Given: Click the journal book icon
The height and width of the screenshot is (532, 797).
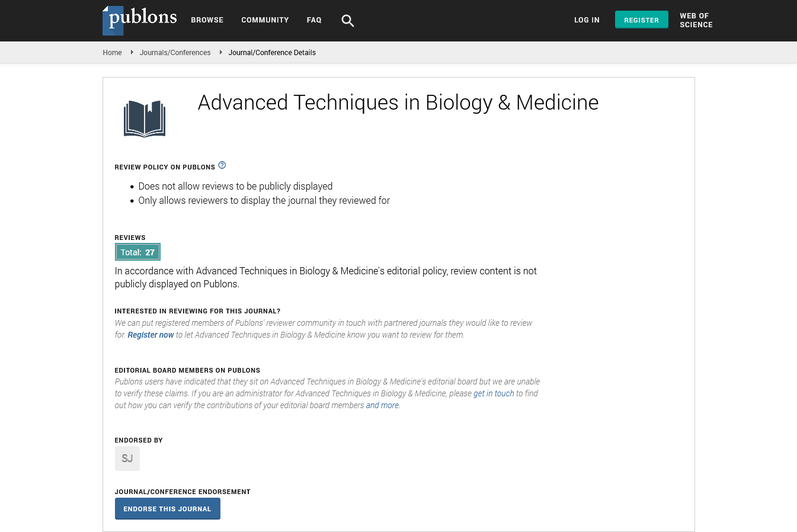Looking at the screenshot, I should pyautogui.click(x=145, y=118).
